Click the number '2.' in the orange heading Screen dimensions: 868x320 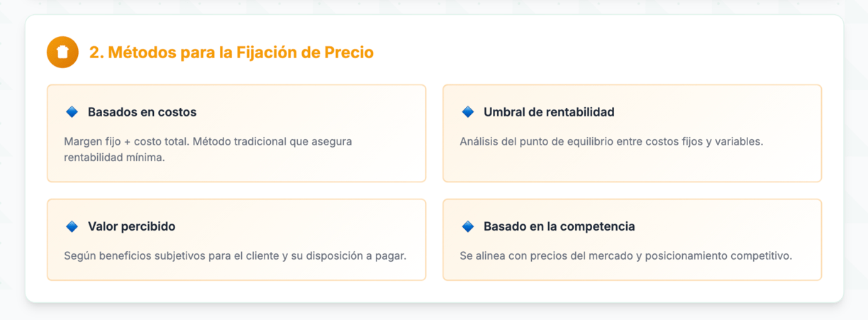coord(96,53)
